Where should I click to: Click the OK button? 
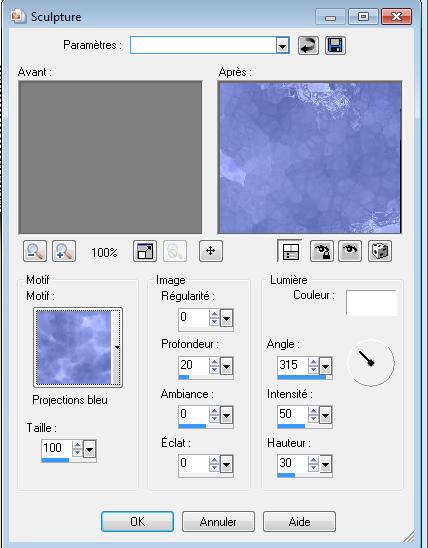point(137,522)
